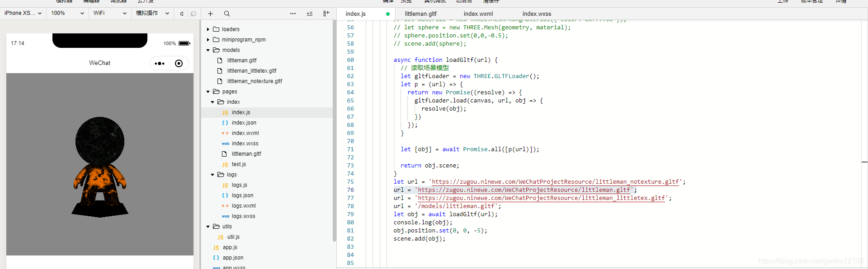Click the 3D little man model preview

click(x=100, y=167)
